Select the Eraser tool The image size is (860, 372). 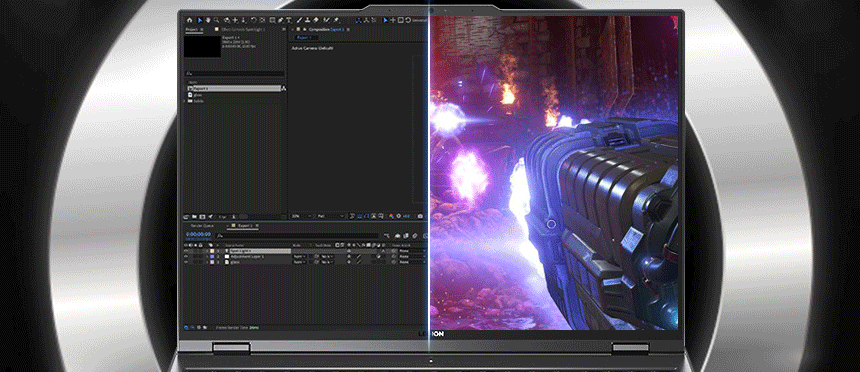(x=316, y=20)
